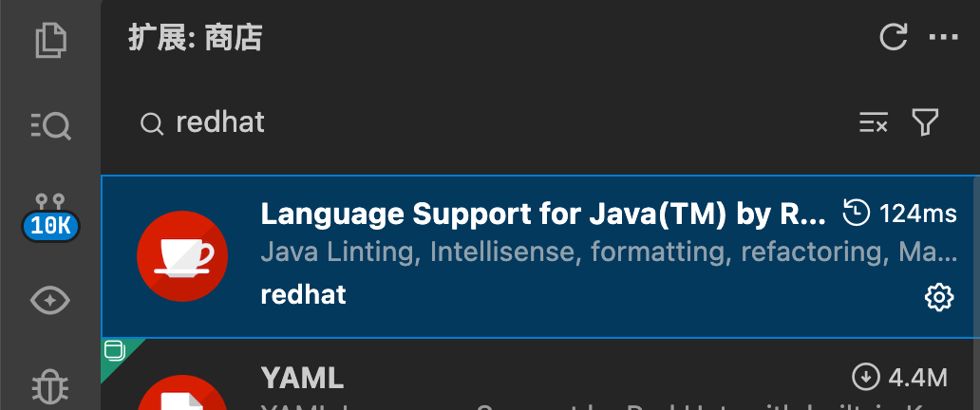Open the Run and Debug bug icon
This screenshot has height=410, width=980.
tap(50, 386)
